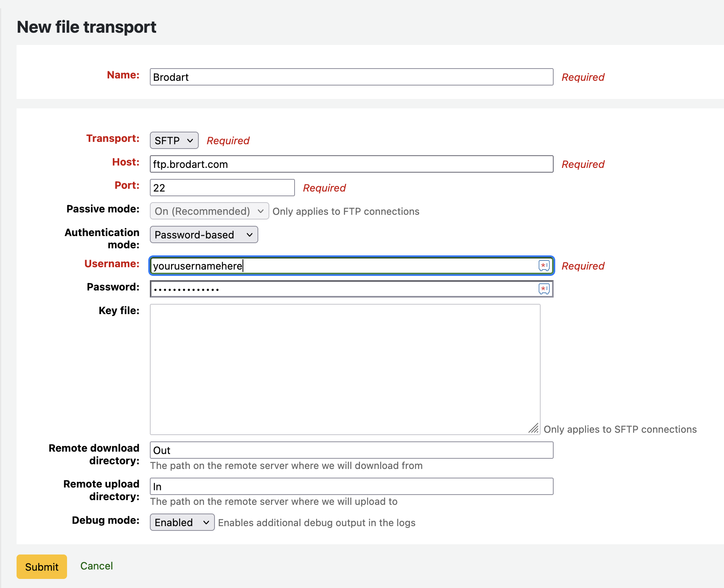This screenshot has width=724, height=588.
Task: Open the Passive mode dropdown
Action: coord(209,211)
